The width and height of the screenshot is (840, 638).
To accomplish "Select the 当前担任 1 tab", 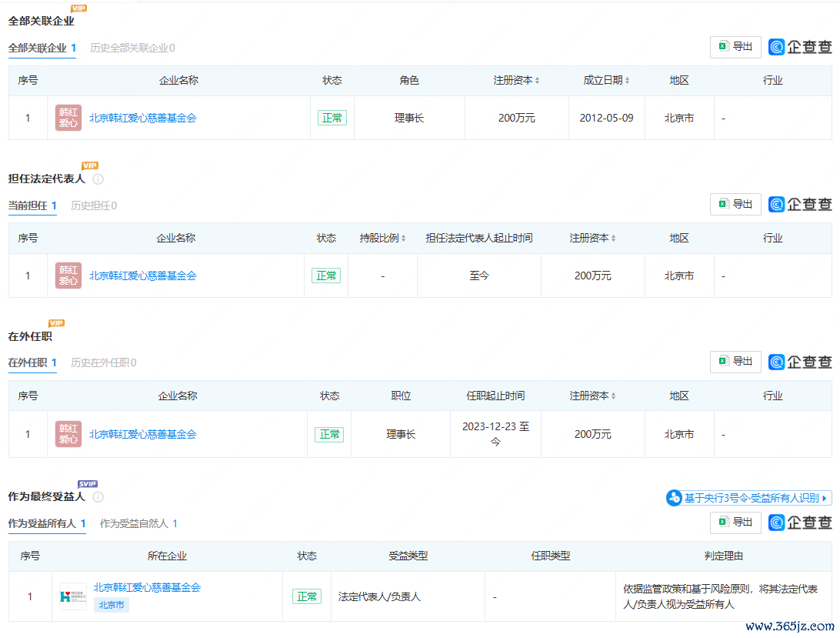I will click(x=32, y=206).
